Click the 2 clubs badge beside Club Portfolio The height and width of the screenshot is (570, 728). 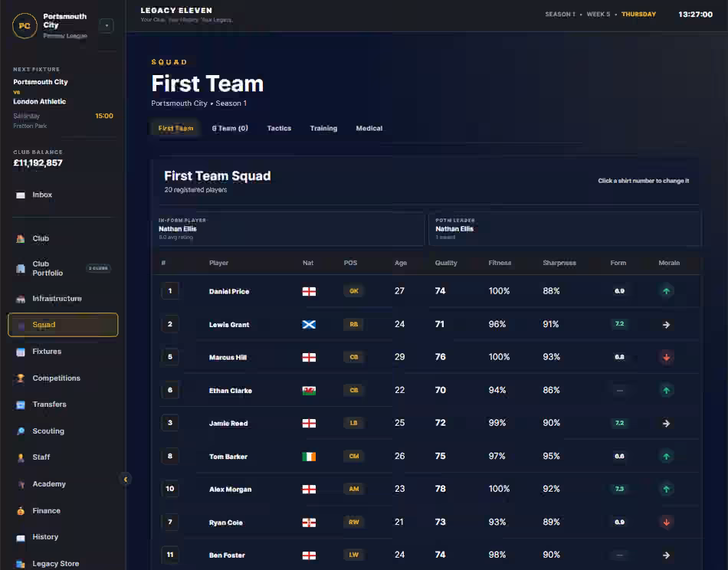coord(98,268)
